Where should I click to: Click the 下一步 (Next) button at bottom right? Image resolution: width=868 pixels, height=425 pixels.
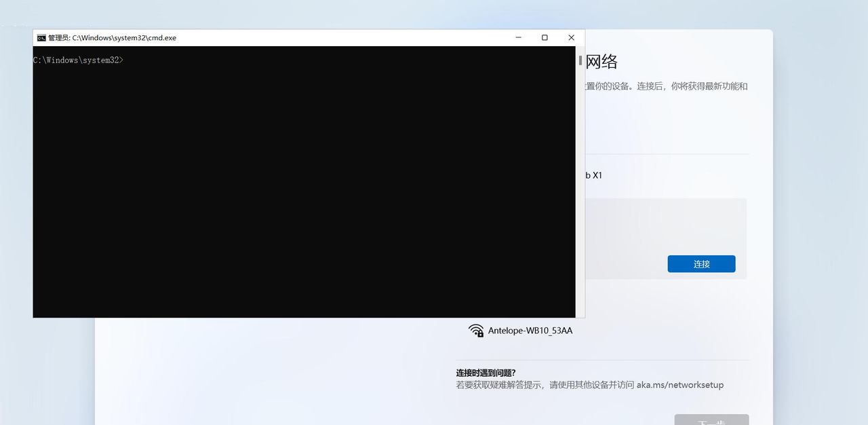pyautogui.click(x=711, y=421)
